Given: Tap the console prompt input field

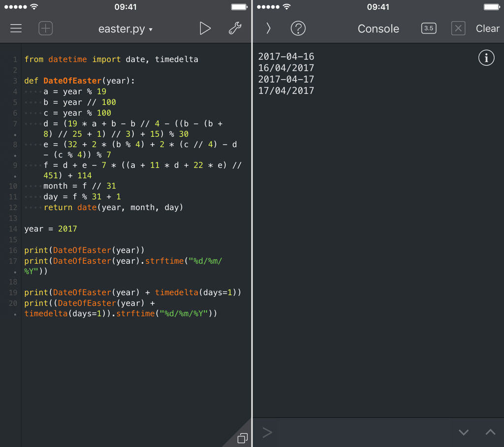Looking at the screenshot, I should [353, 433].
